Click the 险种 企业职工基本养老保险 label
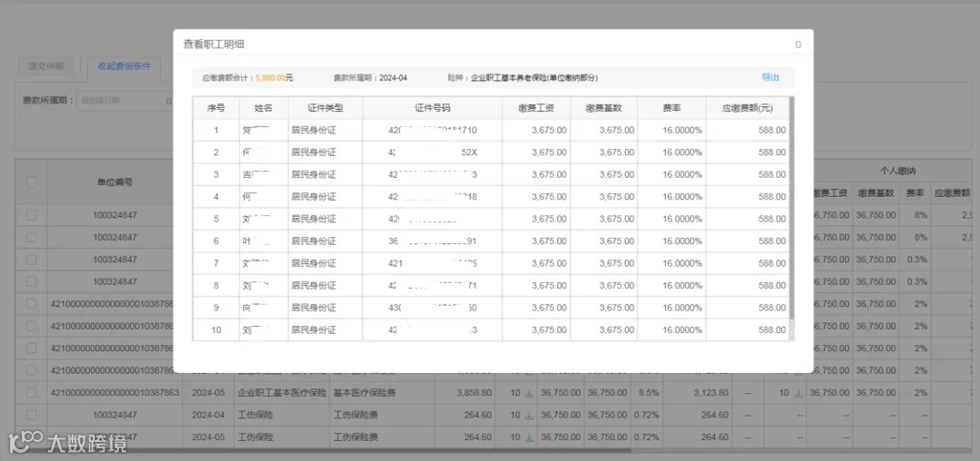 pos(524,78)
